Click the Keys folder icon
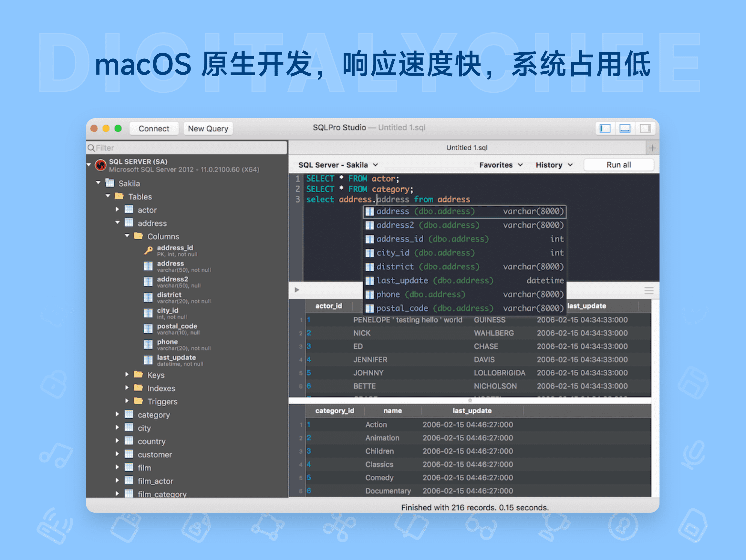The height and width of the screenshot is (560, 746). tap(138, 375)
